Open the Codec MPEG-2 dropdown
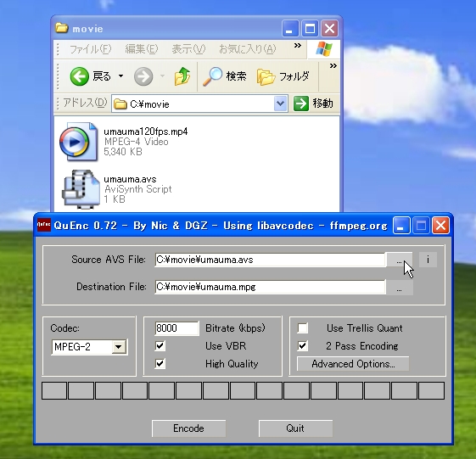The height and width of the screenshot is (459, 476). click(119, 347)
